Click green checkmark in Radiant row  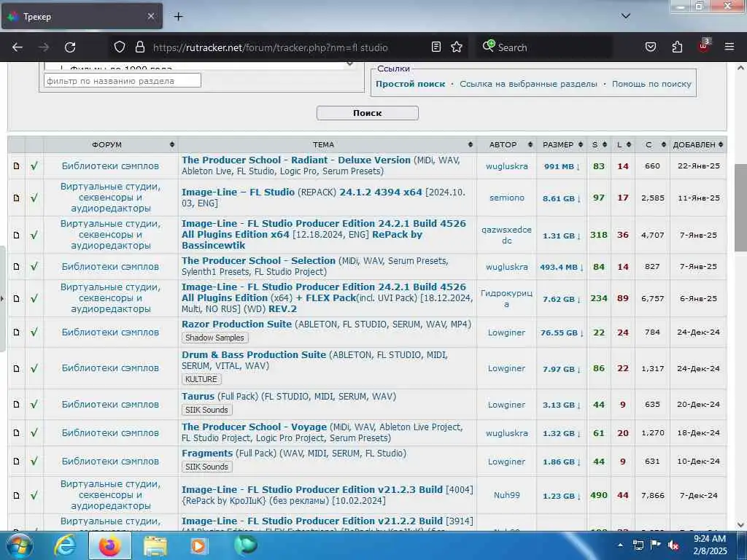click(34, 166)
